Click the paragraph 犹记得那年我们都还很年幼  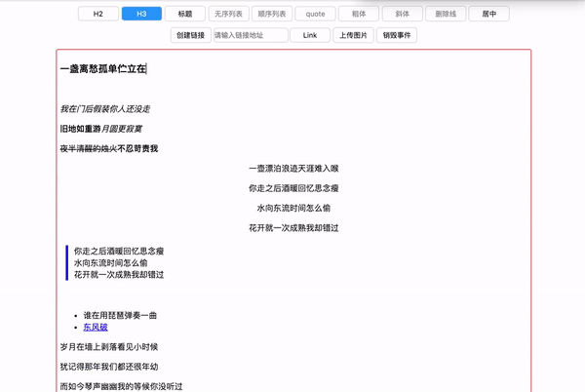[x=109, y=367]
